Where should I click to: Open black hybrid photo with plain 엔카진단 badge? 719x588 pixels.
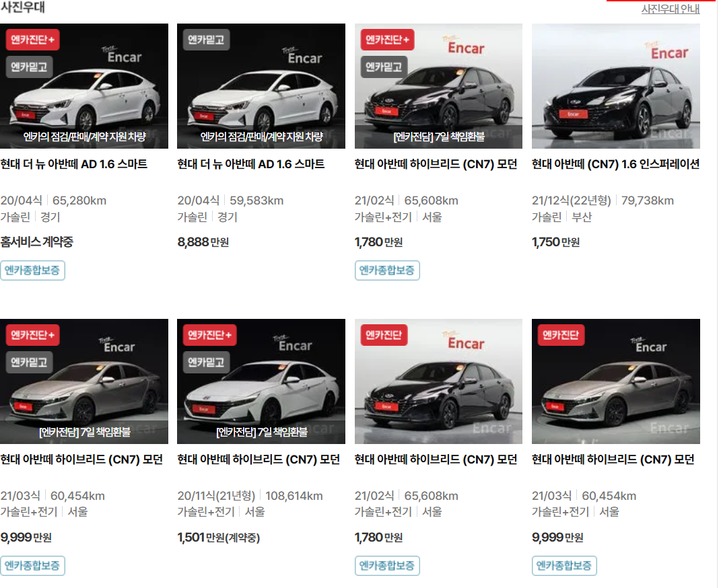coord(438,381)
